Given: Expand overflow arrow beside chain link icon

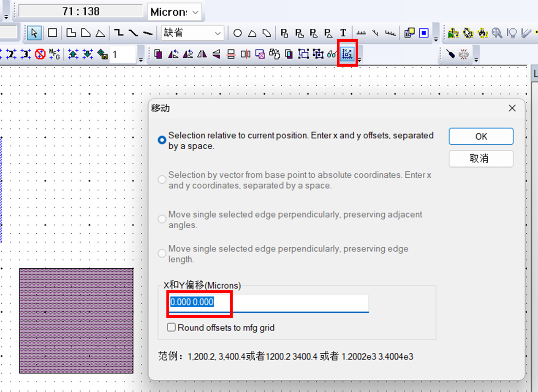Looking at the screenshot, I should [x=476, y=60].
